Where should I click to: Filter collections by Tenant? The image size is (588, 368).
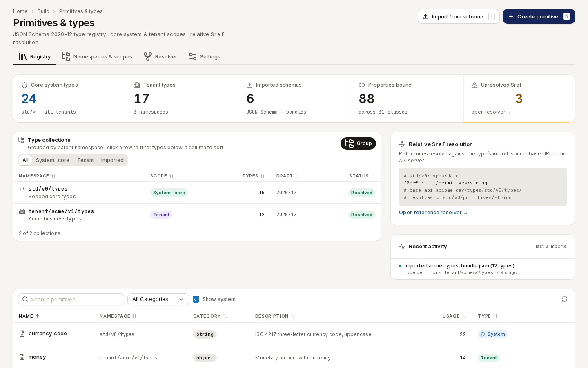(85, 160)
